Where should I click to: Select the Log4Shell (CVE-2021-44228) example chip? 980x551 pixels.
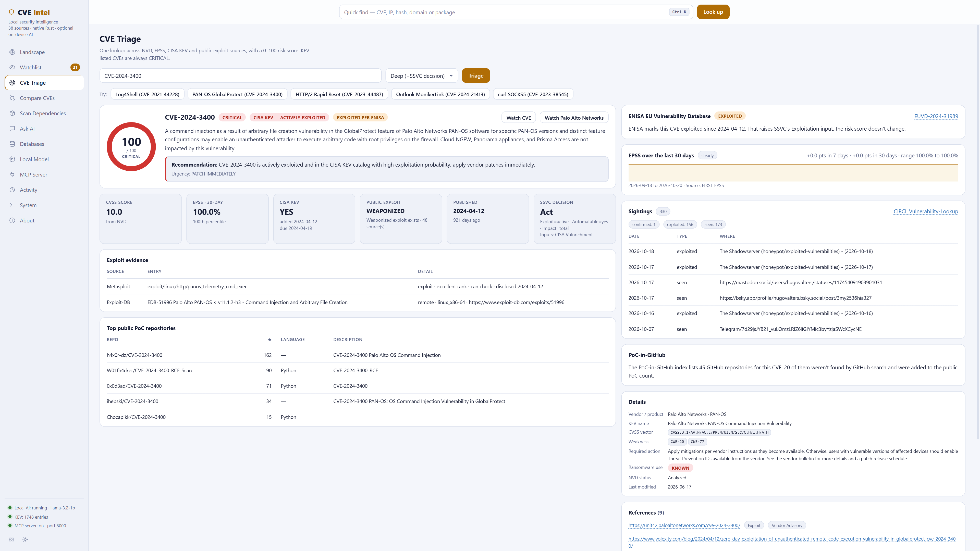click(147, 94)
